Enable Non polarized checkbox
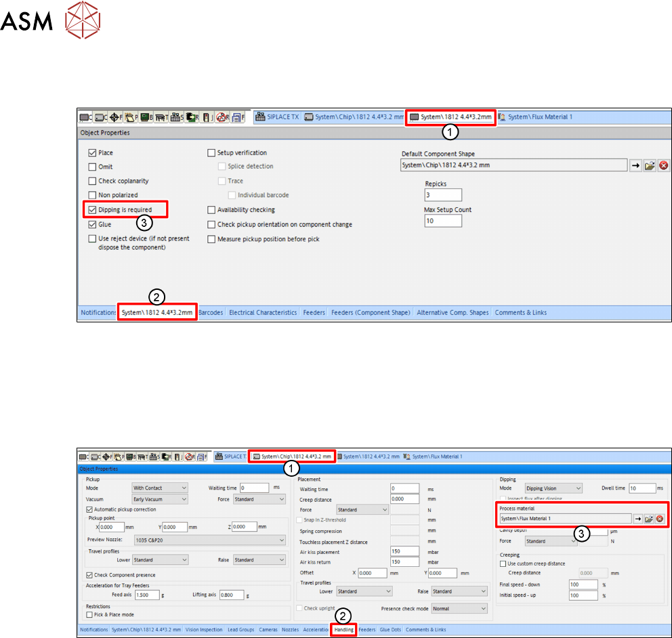The height and width of the screenshot is (638, 672). pyautogui.click(x=92, y=195)
